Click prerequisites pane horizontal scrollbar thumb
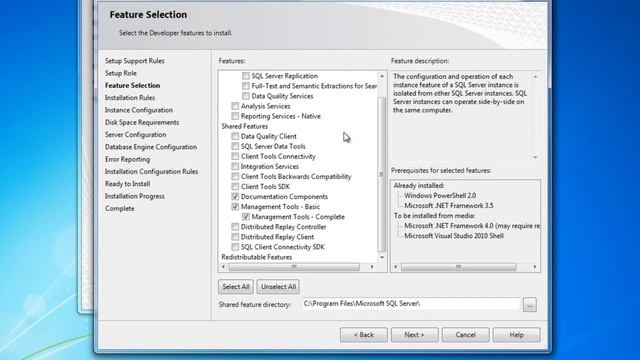This screenshot has height=360, width=640. [458, 267]
